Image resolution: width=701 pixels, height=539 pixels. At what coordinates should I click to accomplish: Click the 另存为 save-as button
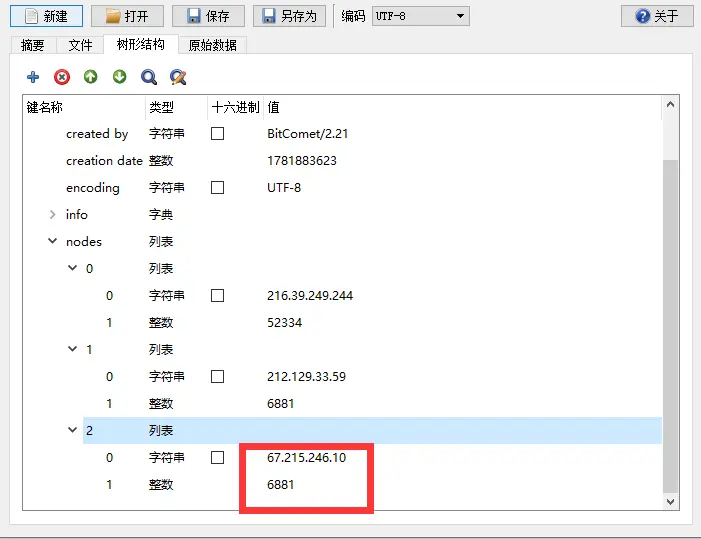[x=289, y=16]
